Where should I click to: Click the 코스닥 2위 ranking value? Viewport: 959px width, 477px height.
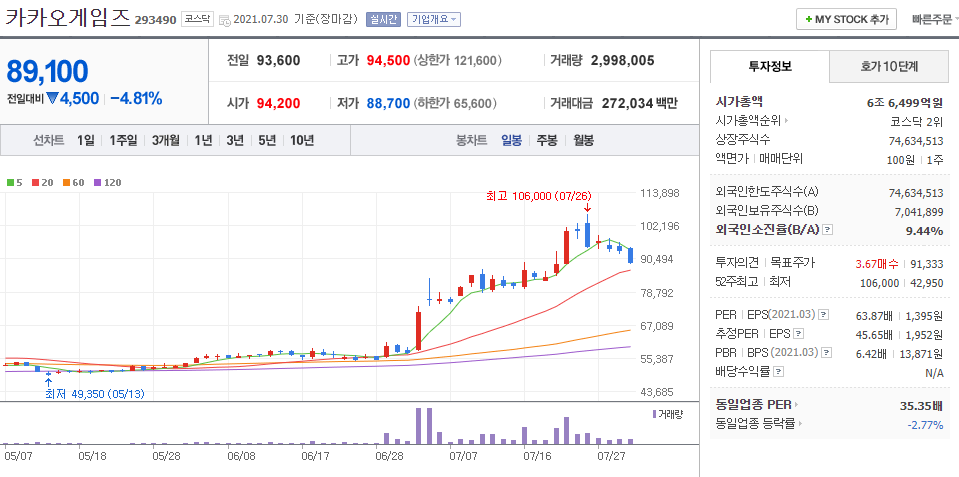tap(917, 121)
